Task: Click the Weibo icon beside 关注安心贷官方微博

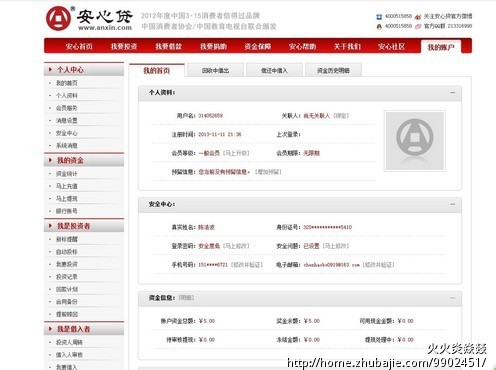Action: click(x=418, y=16)
